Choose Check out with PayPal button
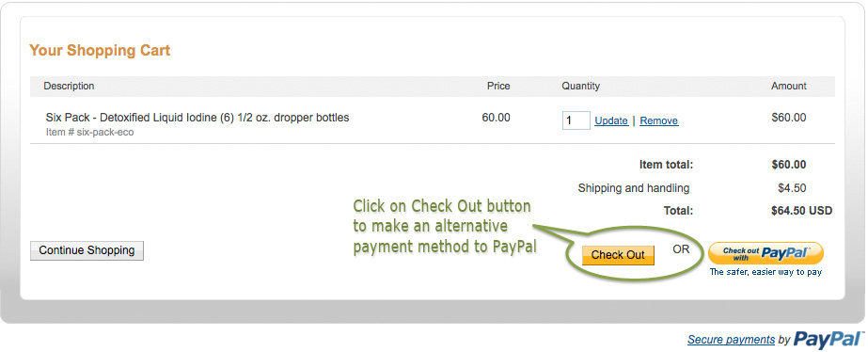This screenshot has height=352, width=868. pyautogui.click(x=765, y=253)
